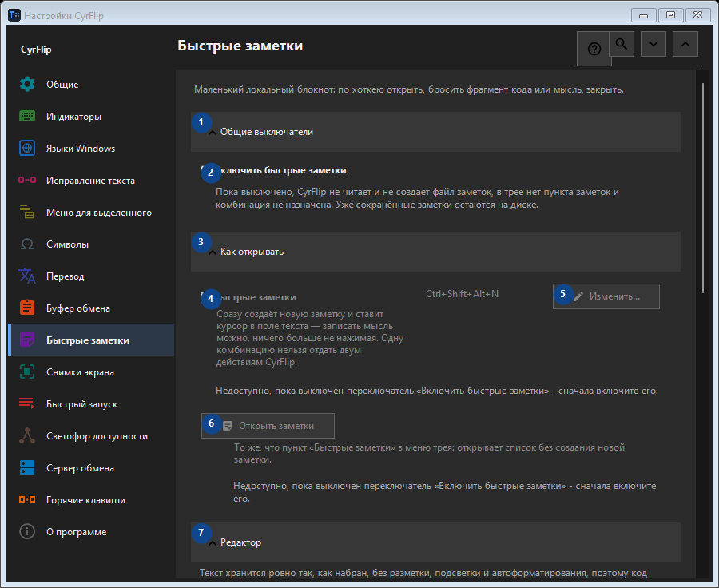Click the keyboard icon beside Индикаторы
Screen dimensions: 719x588
pos(27,117)
